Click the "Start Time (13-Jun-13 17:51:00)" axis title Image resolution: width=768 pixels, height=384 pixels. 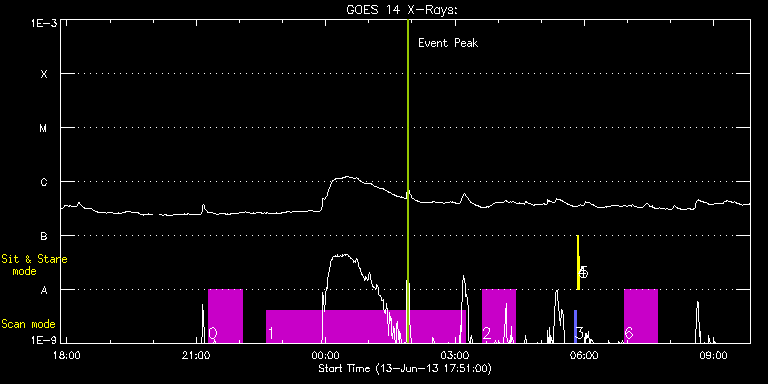click(x=405, y=368)
